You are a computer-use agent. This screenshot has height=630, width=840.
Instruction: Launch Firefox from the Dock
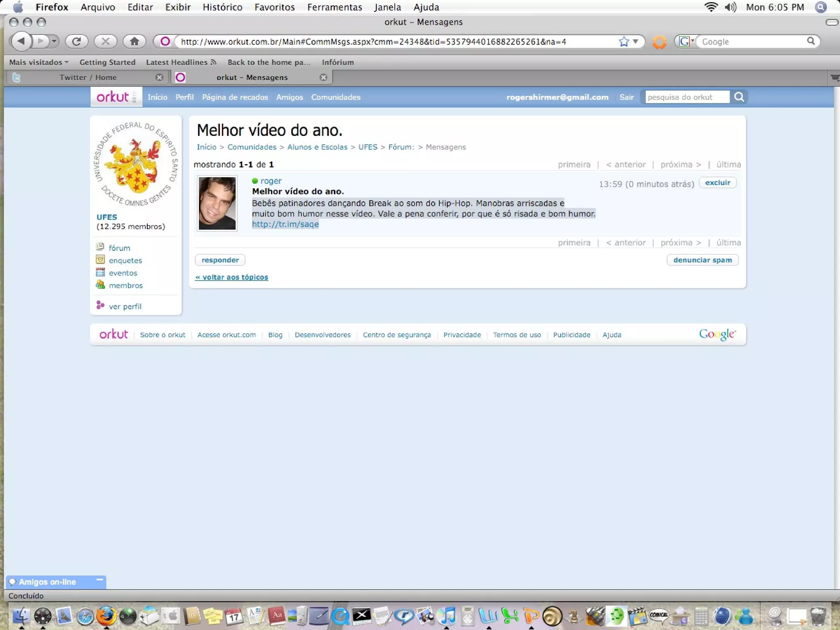[106, 616]
